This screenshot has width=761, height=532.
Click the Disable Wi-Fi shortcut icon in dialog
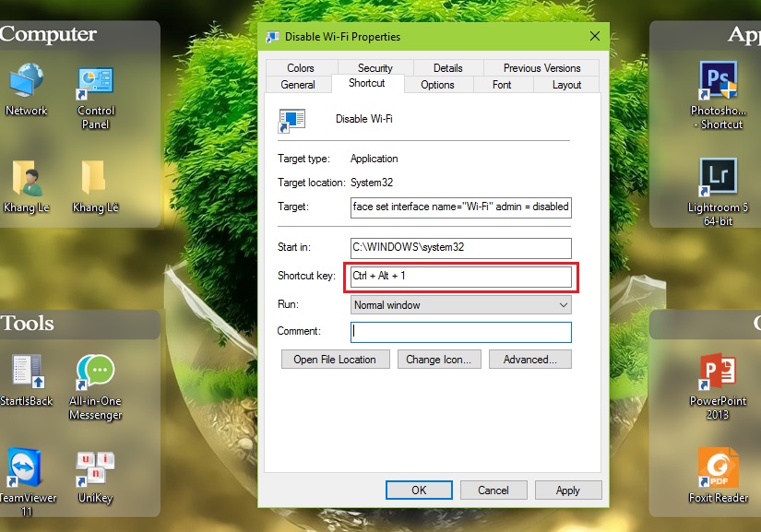pyautogui.click(x=291, y=120)
